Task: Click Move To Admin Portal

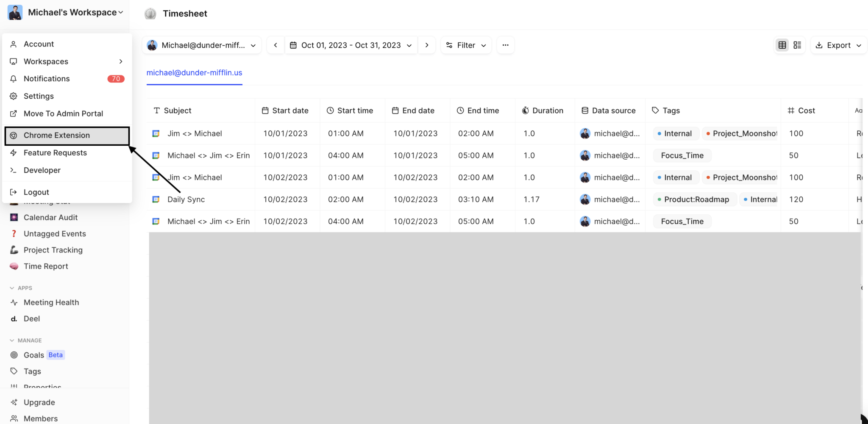Action: pyautogui.click(x=63, y=113)
